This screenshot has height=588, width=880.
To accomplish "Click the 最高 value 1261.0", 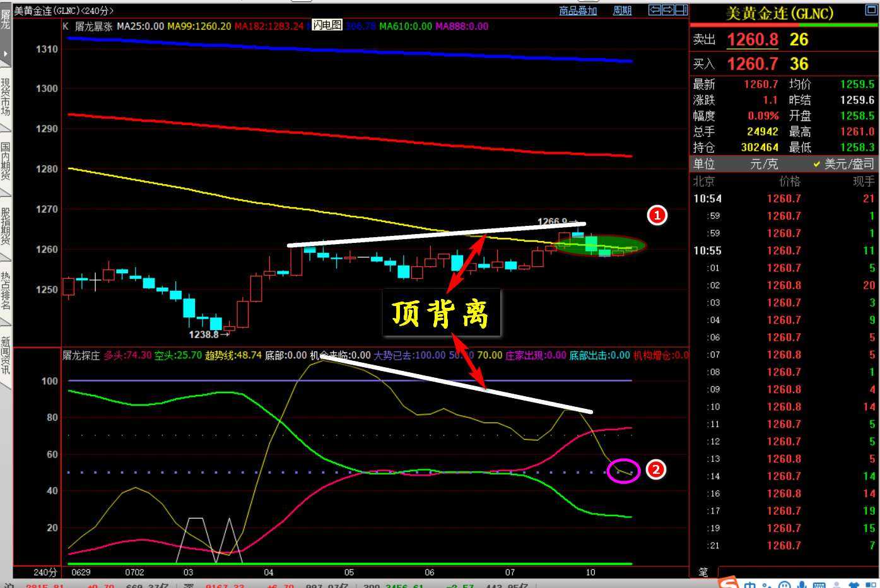I will [857, 131].
